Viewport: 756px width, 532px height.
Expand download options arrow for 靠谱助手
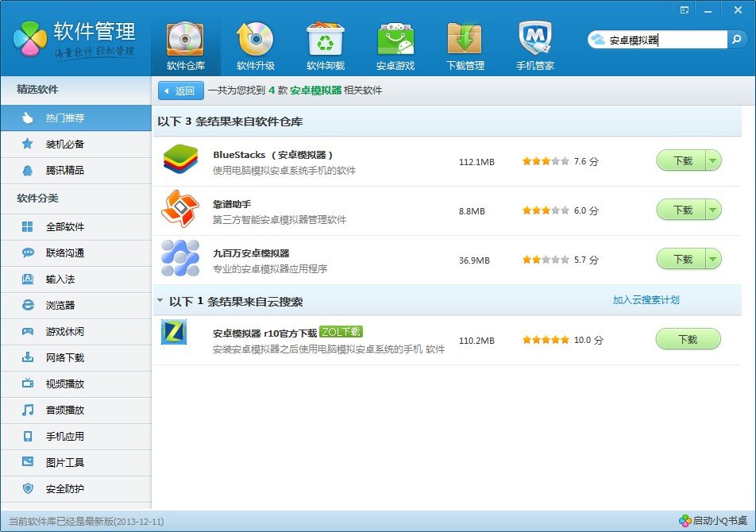tap(713, 210)
